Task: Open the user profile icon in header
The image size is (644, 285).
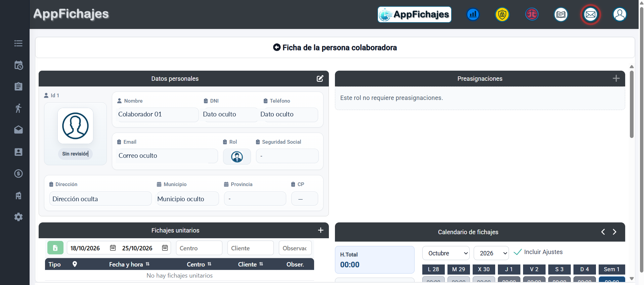Action: click(x=620, y=14)
